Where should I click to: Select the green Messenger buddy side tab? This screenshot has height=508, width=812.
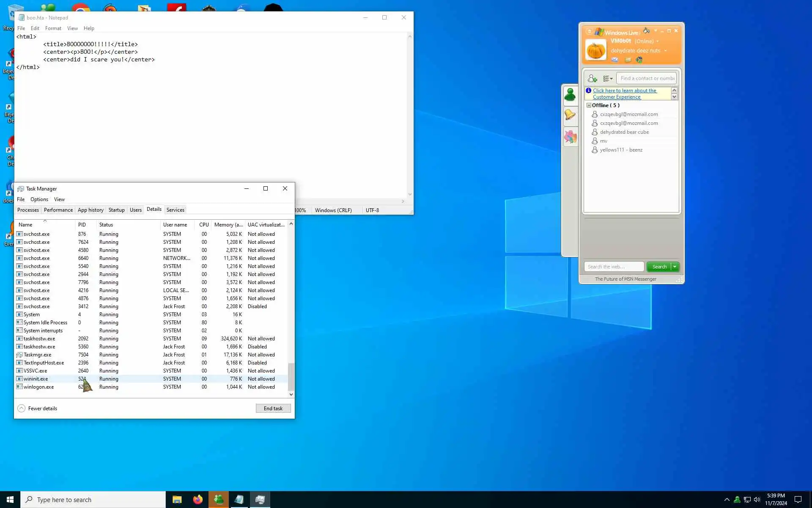click(x=570, y=95)
